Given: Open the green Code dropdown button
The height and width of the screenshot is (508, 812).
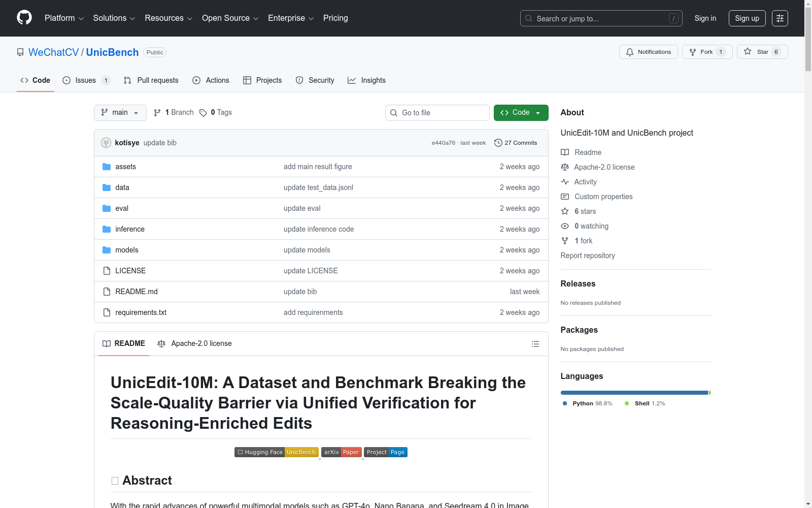Looking at the screenshot, I should click(x=521, y=113).
